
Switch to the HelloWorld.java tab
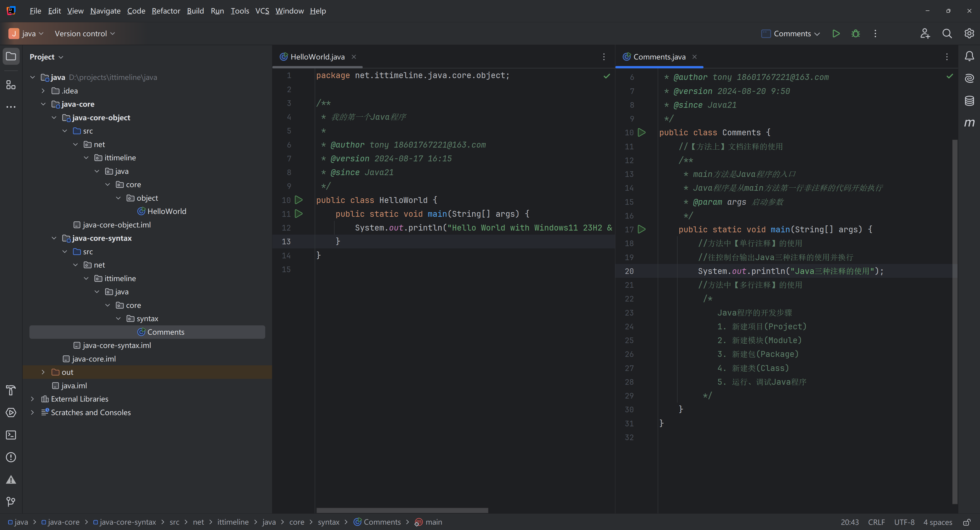point(317,57)
